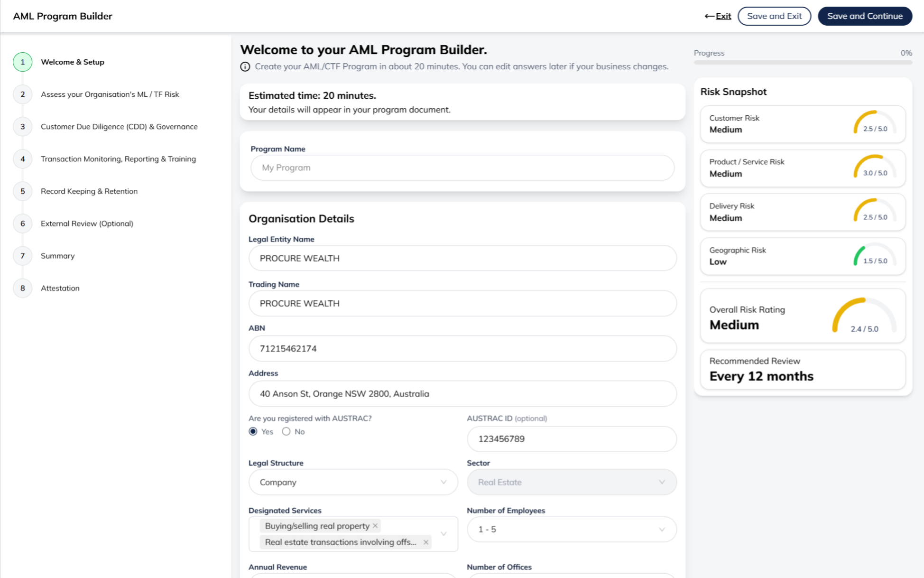Click the Delivery Risk gauge
This screenshot has width=924, height=578.
coord(875,211)
